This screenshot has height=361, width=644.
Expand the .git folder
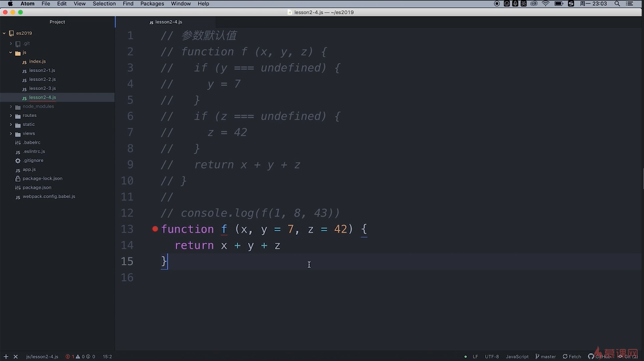[x=11, y=44]
